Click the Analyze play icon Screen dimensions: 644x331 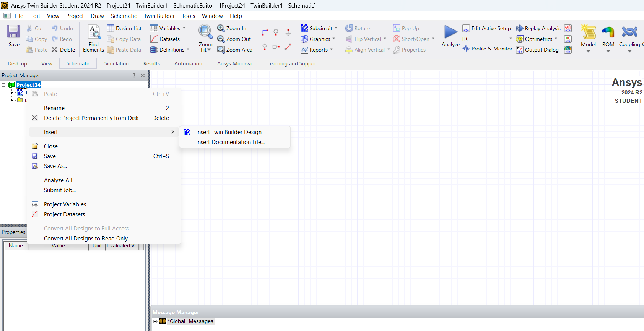(x=450, y=32)
